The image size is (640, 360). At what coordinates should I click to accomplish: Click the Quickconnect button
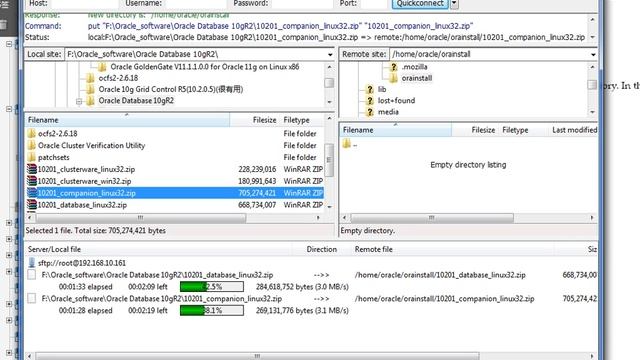(420, 3)
